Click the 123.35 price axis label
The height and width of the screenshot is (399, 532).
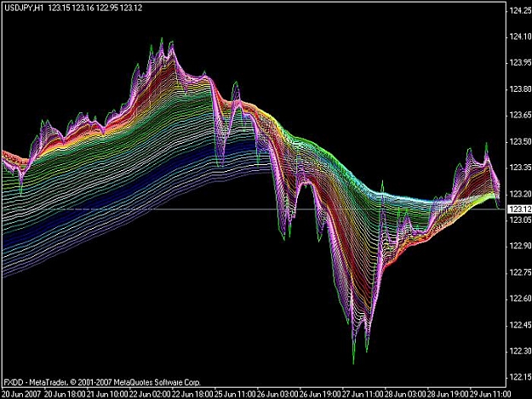click(x=520, y=168)
